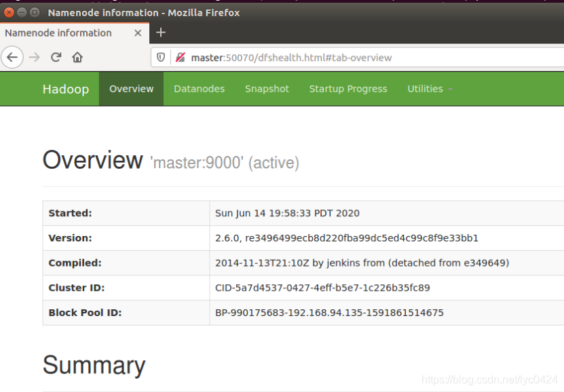Open a new browser tab
This screenshot has width=564, height=392.
(x=161, y=33)
